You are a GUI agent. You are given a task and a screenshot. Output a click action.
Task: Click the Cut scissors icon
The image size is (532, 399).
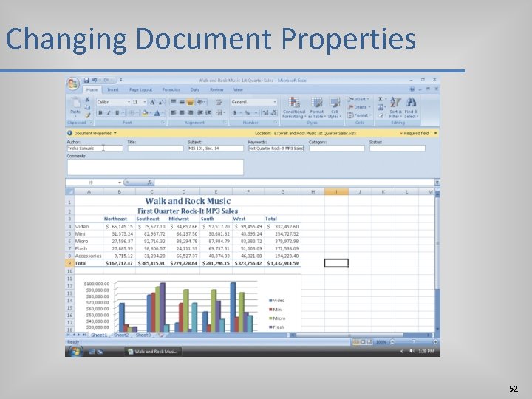click(87, 100)
